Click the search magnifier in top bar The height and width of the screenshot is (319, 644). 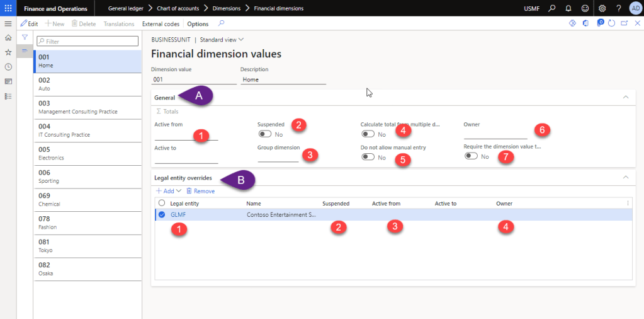pyautogui.click(x=552, y=8)
